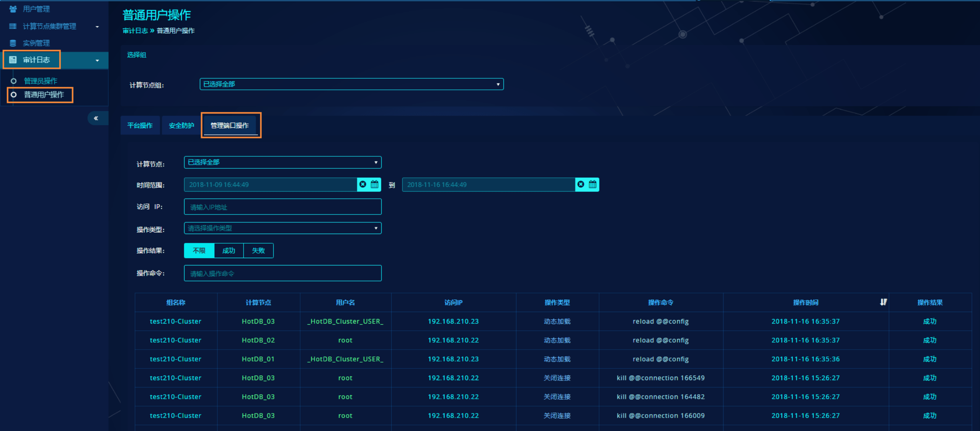This screenshot has height=431, width=980.
Task: Sort table by 操作时间 sort icon
Action: [883, 302]
